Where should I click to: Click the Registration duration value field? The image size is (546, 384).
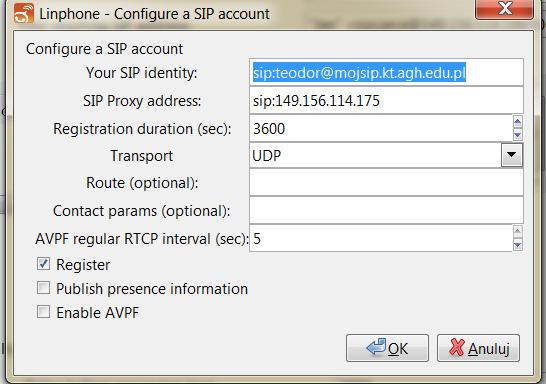pos(381,128)
